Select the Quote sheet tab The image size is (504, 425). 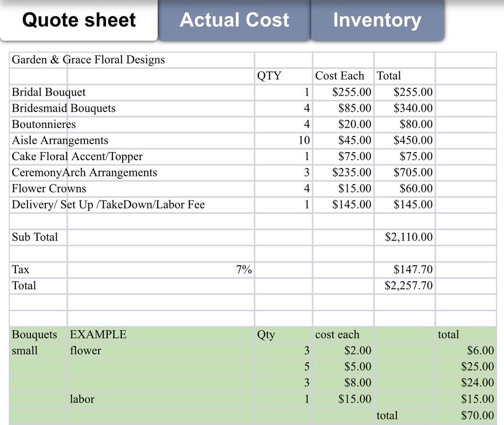tap(79, 20)
